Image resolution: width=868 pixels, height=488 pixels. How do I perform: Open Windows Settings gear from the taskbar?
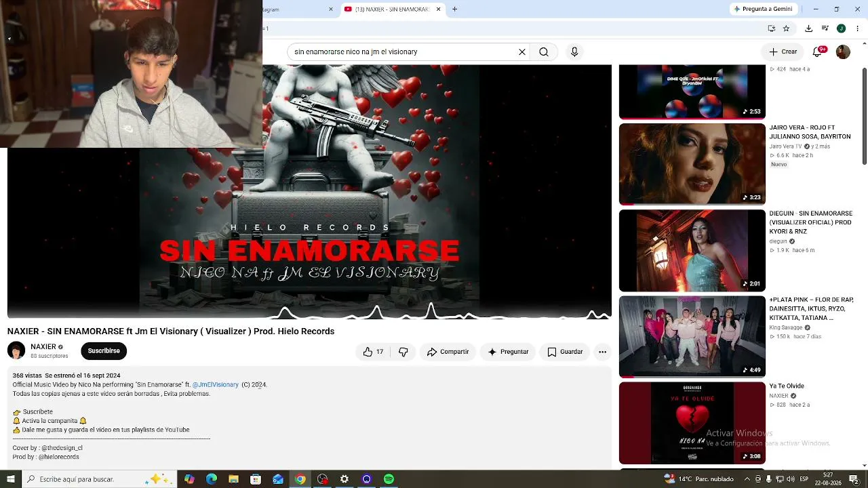pyautogui.click(x=344, y=479)
